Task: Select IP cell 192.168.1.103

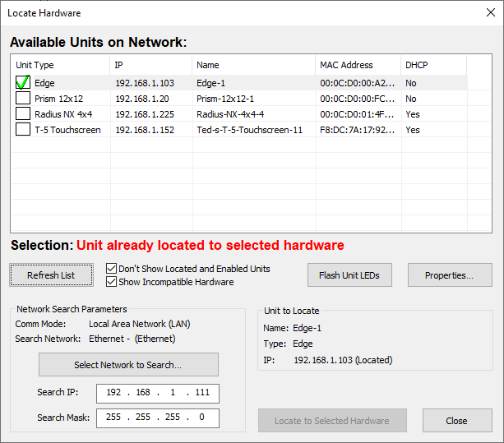Action: pos(145,83)
